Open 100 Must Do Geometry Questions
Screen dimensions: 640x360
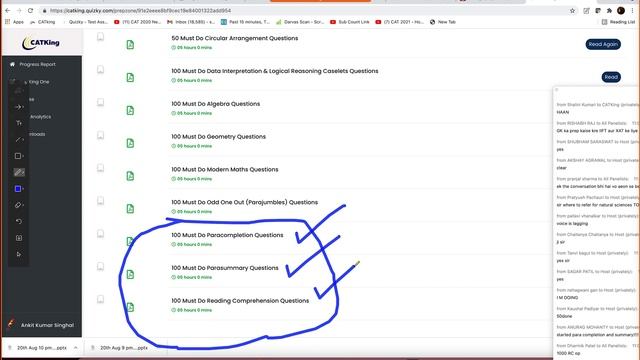[218, 137]
